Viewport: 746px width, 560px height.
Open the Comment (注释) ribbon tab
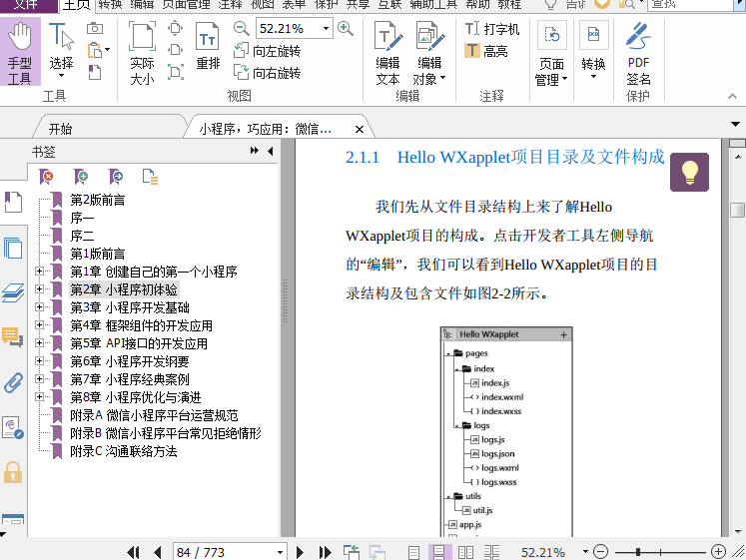[x=231, y=5]
